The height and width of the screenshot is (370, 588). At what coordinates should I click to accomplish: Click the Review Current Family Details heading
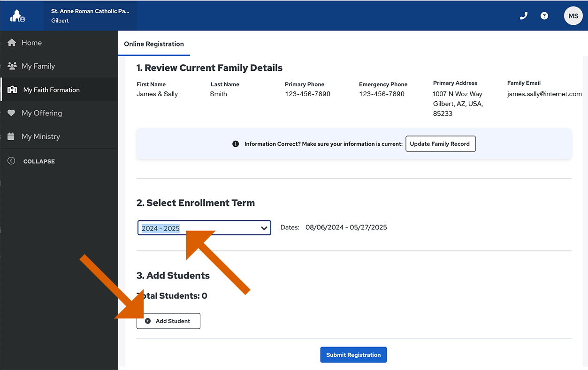pyautogui.click(x=209, y=68)
